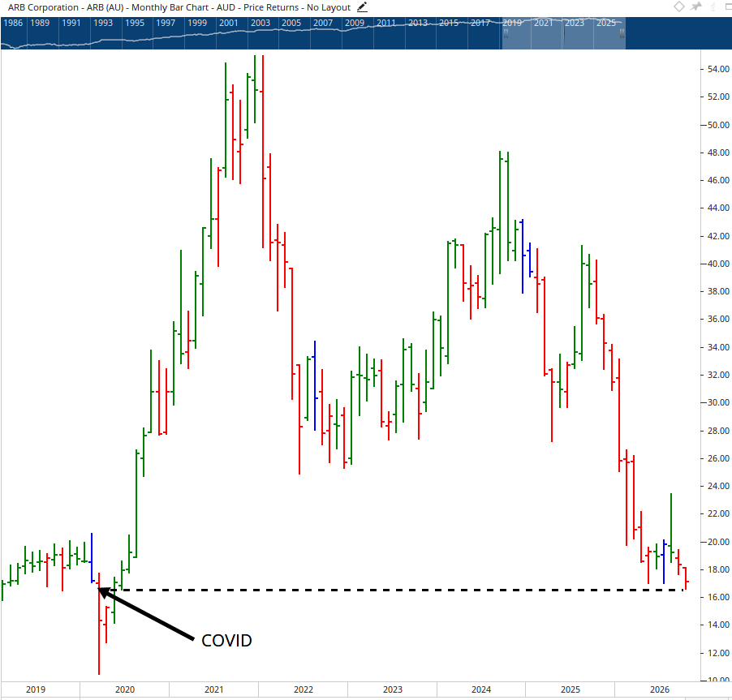Click the 2026 label on the bottom axis

660,689
